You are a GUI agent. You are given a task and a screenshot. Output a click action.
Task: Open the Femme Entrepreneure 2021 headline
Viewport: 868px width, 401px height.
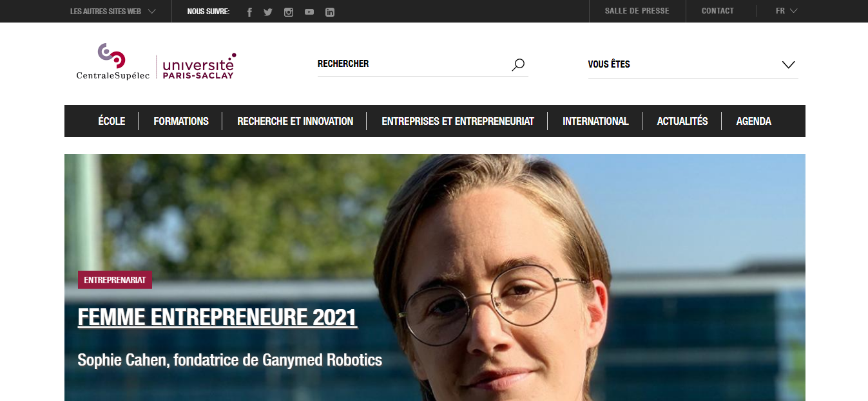pos(217,317)
